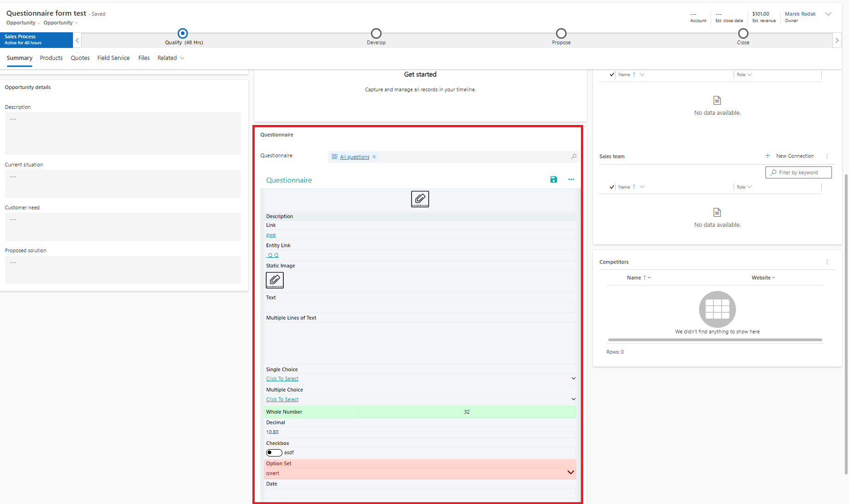
Task: Toggle select-all checkmark in Sales team grid
Action: [x=612, y=187]
